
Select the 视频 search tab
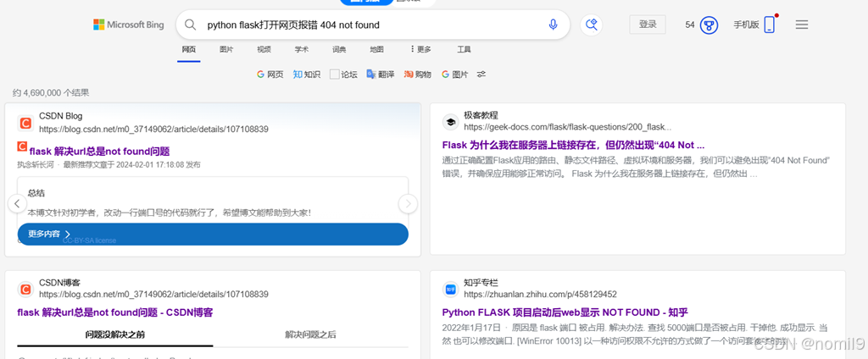(x=264, y=49)
